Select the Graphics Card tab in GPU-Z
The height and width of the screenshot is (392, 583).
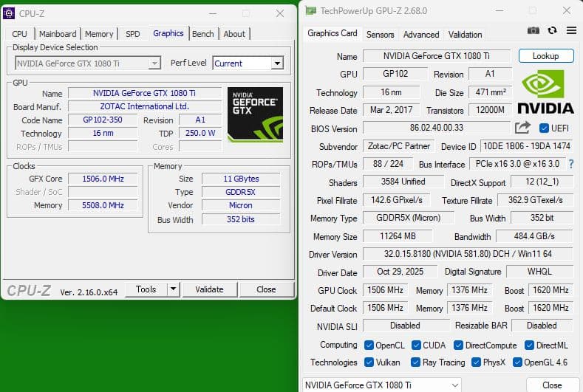pos(332,33)
